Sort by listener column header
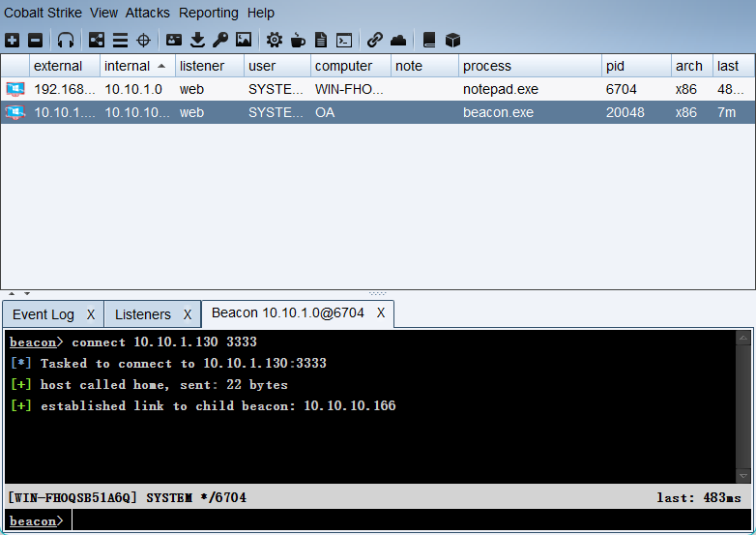 click(x=210, y=66)
